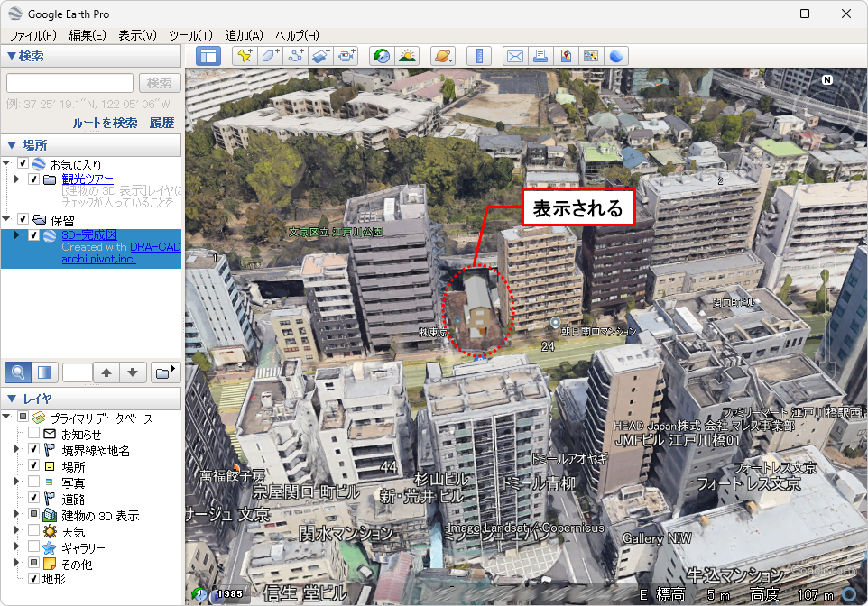Enable the 写真 layer checkbox
868x606 pixels.
click(x=33, y=481)
